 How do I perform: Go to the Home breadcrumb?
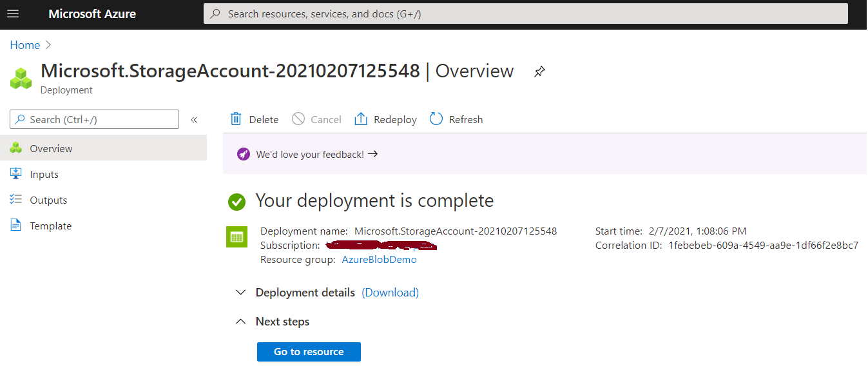pyautogui.click(x=25, y=45)
